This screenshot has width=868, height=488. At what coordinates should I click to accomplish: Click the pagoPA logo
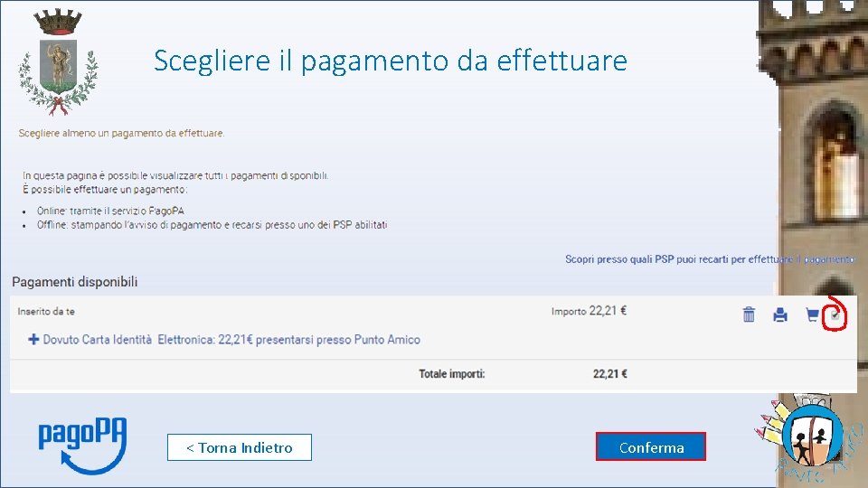coord(82,445)
